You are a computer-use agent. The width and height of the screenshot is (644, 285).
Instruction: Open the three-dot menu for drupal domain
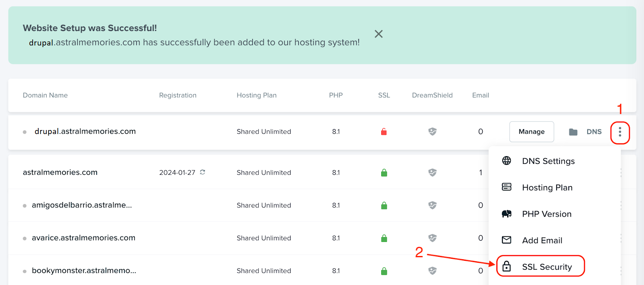[620, 132]
